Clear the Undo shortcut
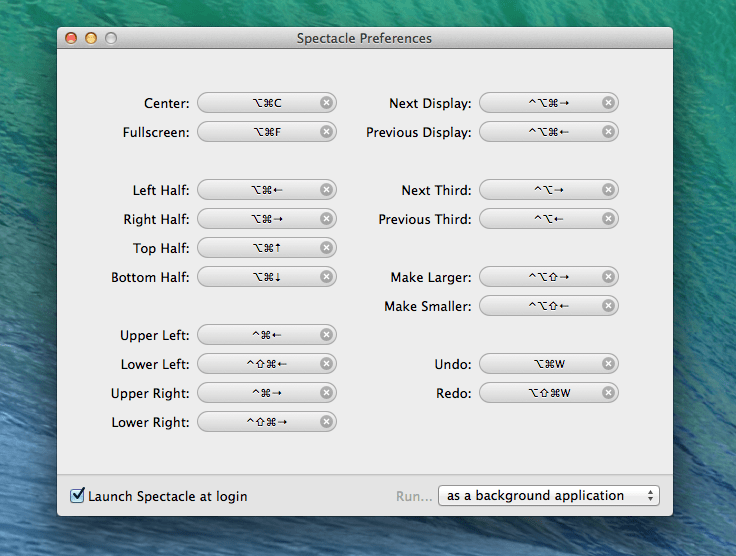The height and width of the screenshot is (556, 736). tap(608, 364)
